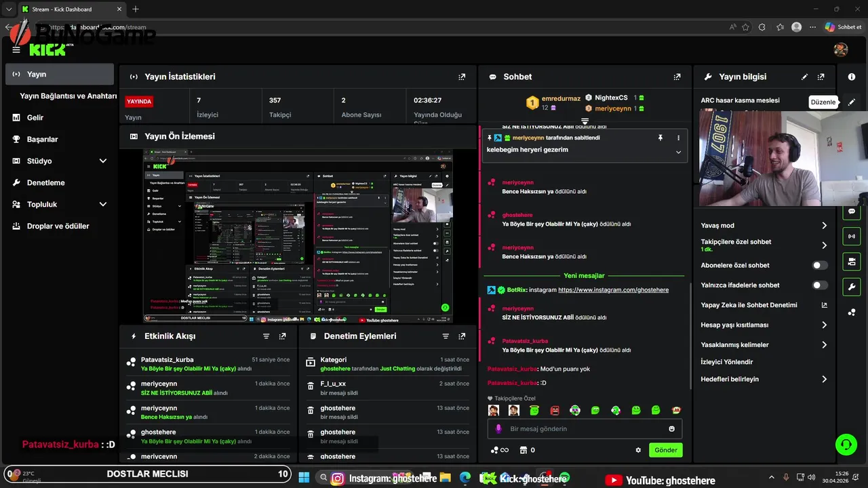868x488 pixels.
Task: Open a new browser tab with plus
Action: (136, 9)
